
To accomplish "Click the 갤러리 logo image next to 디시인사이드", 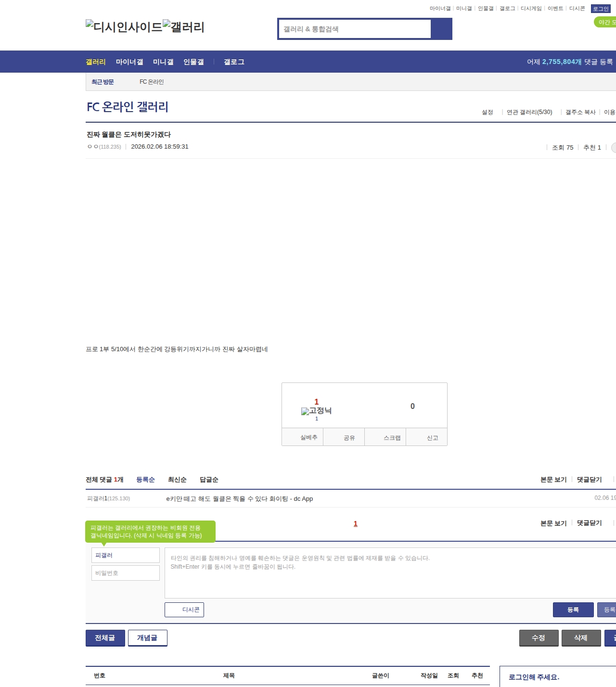I will tap(183, 27).
